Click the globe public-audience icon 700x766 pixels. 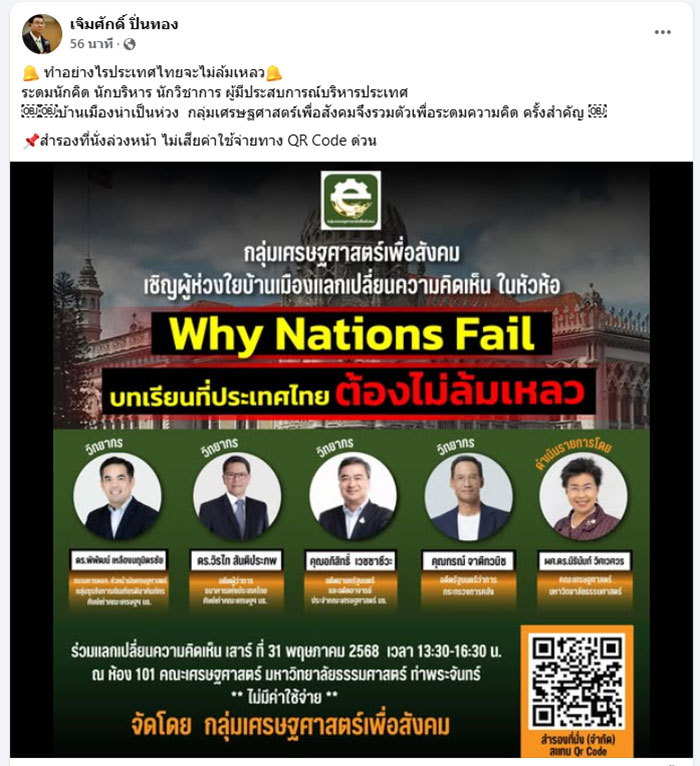point(129,44)
